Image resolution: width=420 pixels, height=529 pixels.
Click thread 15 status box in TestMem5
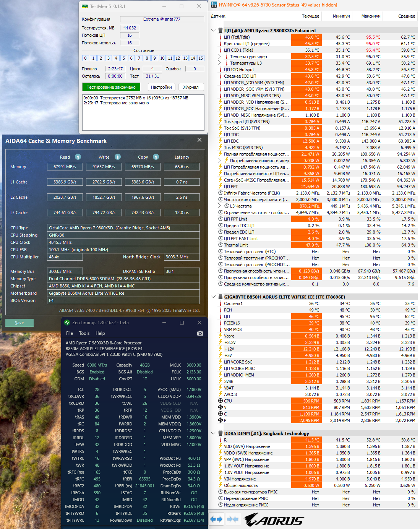tap(201, 58)
